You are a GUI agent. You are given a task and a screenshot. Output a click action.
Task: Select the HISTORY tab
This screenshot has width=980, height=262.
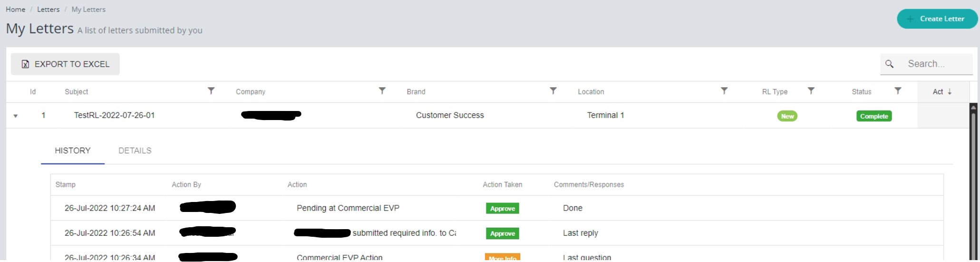[x=72, y=151]
